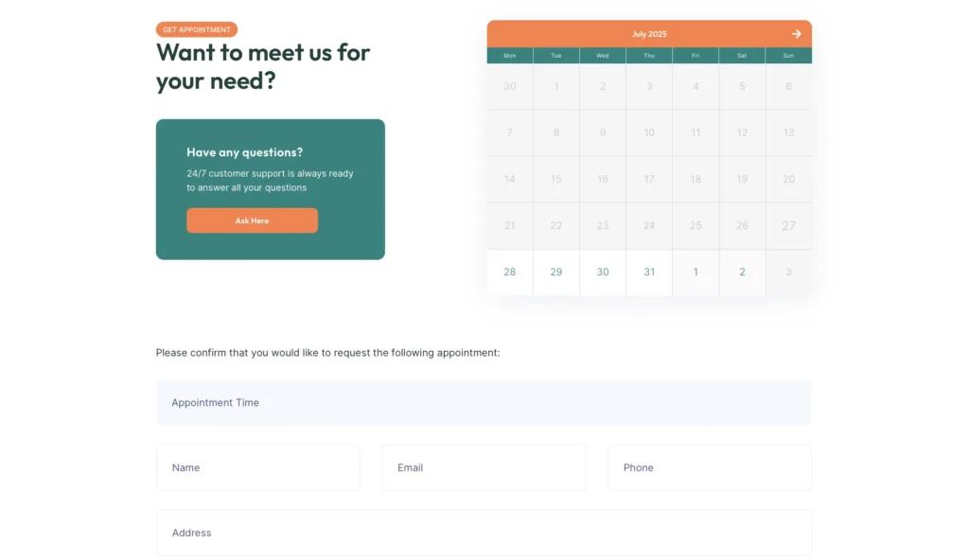Select the date 2 in last row

coord(742,272)
